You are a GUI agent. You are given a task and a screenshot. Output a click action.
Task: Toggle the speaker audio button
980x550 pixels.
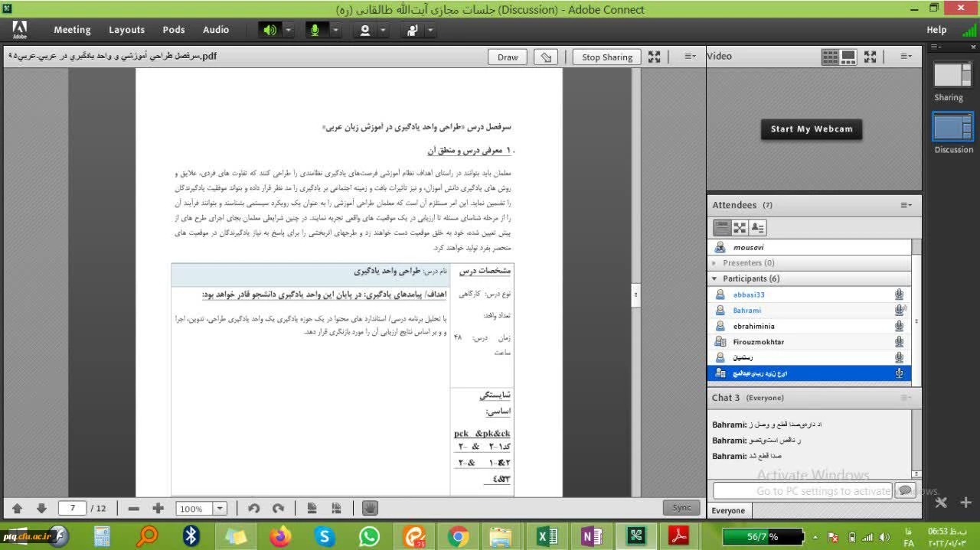click(269, 30)
